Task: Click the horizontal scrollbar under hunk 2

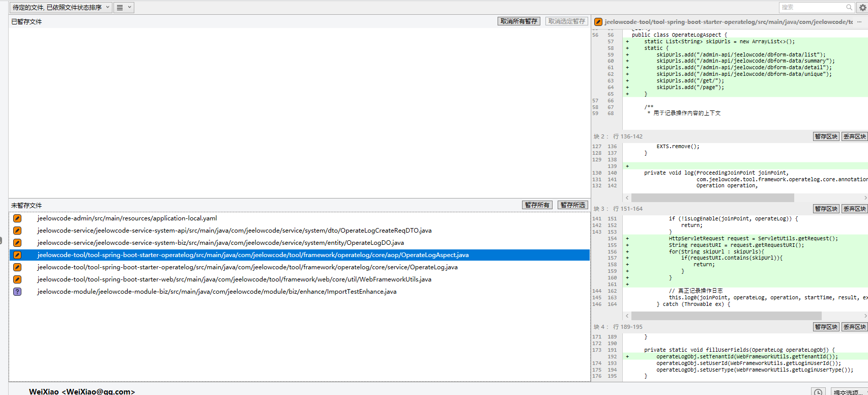Action: 712,197
